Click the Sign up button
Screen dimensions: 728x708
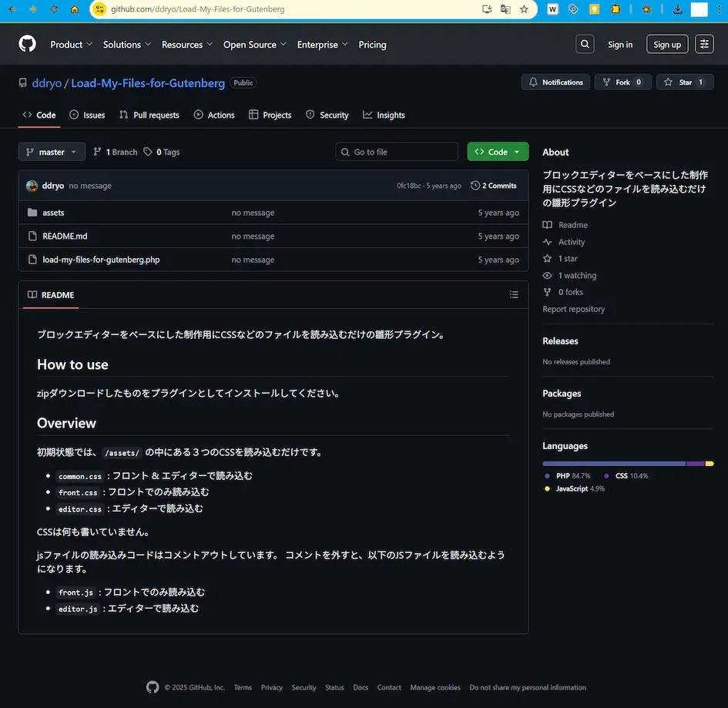[x=667, y=44]
